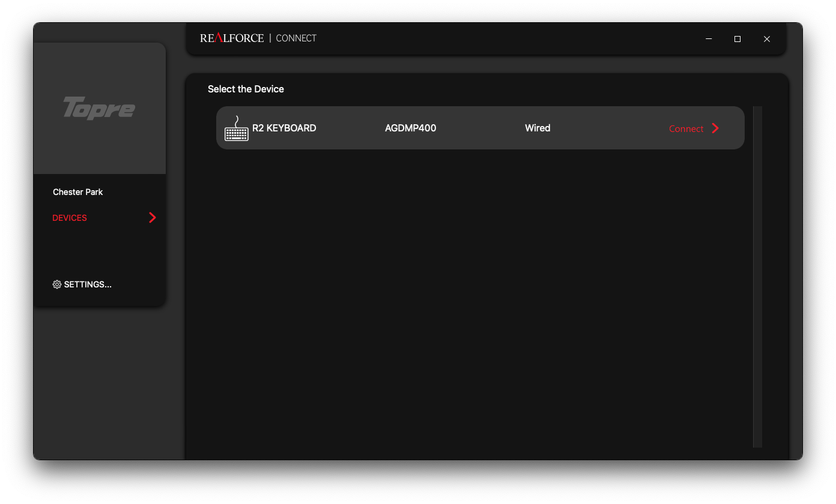Image resolution: width=836 pixels, height=504 pixels.
Task: Maximize the Realforce Connect window
Action: 738,38
